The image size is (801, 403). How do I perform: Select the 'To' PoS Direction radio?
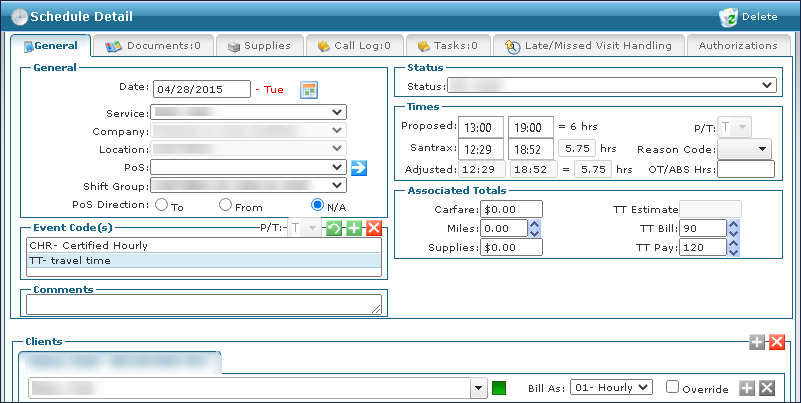coord(160,205)
